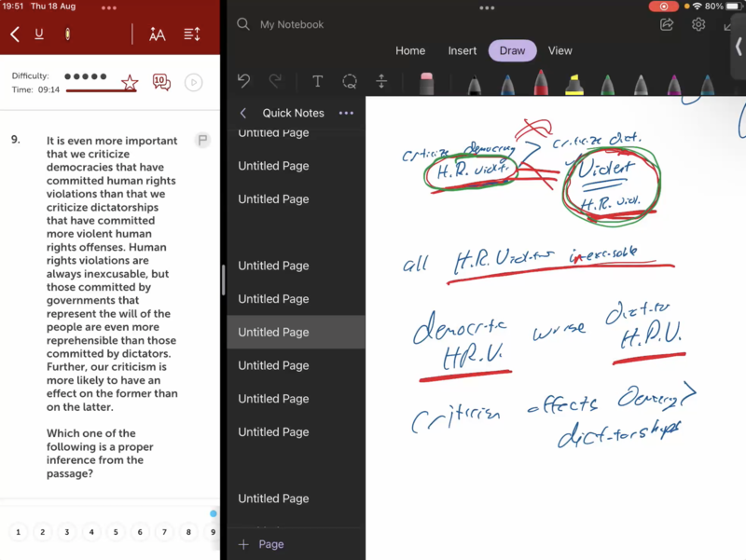The image size is (746, 560).
Task: Jump to question 5
Action: pos(116,533)
